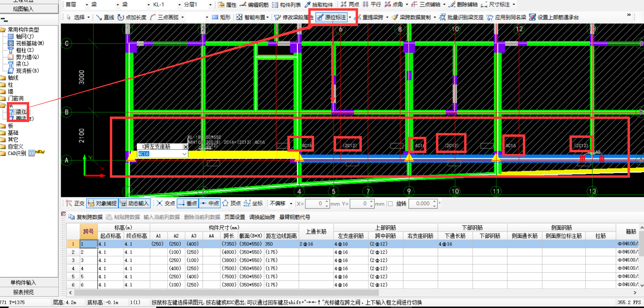Toggle 对象捕捉 object snap
The height and width of the screenshot is (308, 644).
pyautogui.click(x=102, y=203)
